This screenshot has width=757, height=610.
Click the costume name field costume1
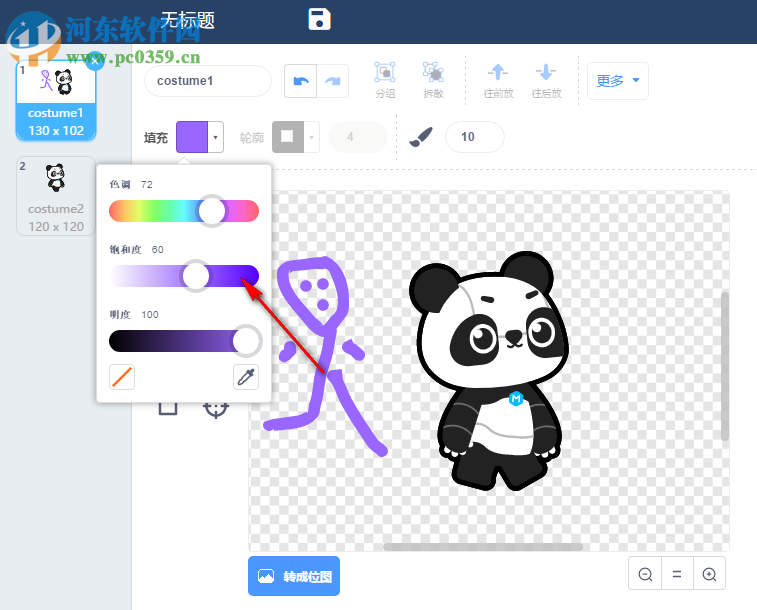(x=208, y=81)
